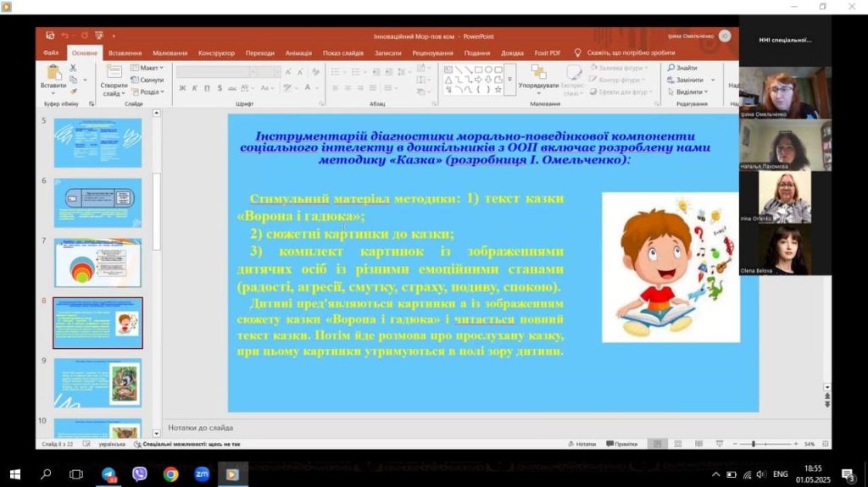Switch to the Переходи tab
The image size is (868, 487).
(260, 53)
